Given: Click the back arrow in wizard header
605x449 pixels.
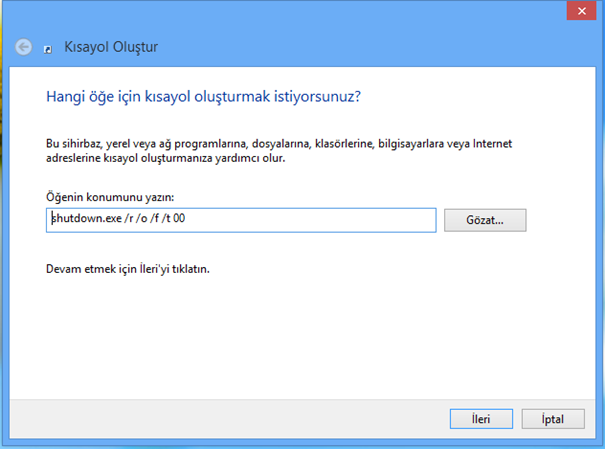Looking at the screenshot, I should [24, 47].
